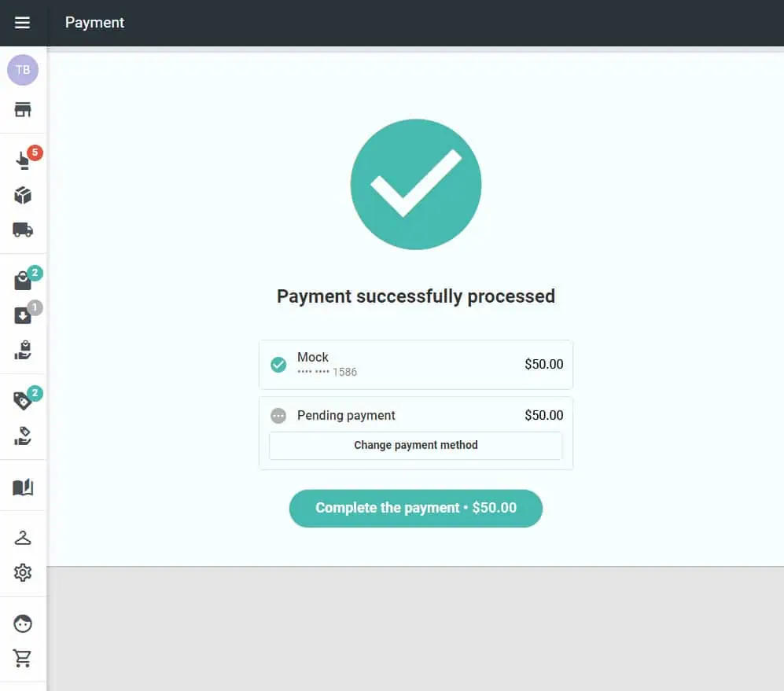
Task: Open the hamburger navigation menu
Action: [x=23, y=22]
